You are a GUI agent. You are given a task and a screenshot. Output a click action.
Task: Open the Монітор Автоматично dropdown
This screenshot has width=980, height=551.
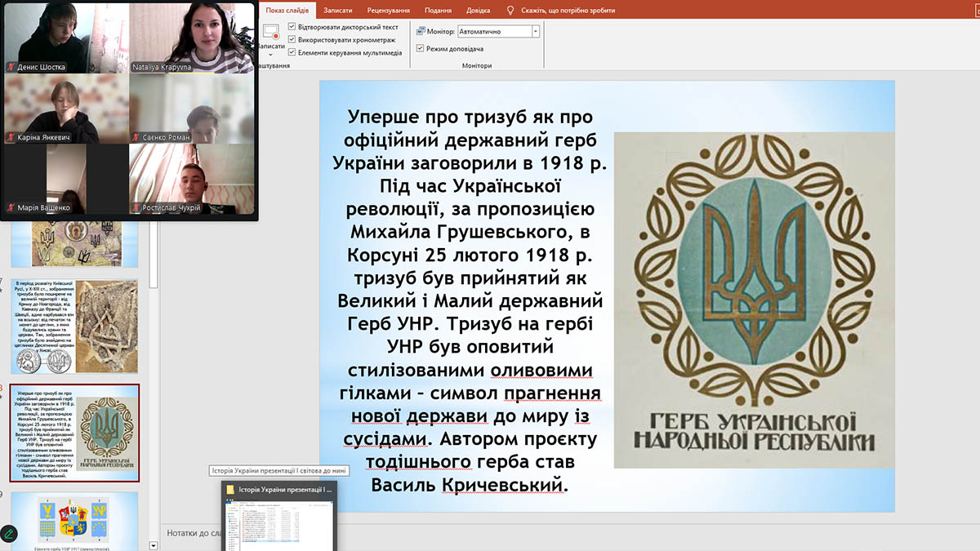[536, 32]
